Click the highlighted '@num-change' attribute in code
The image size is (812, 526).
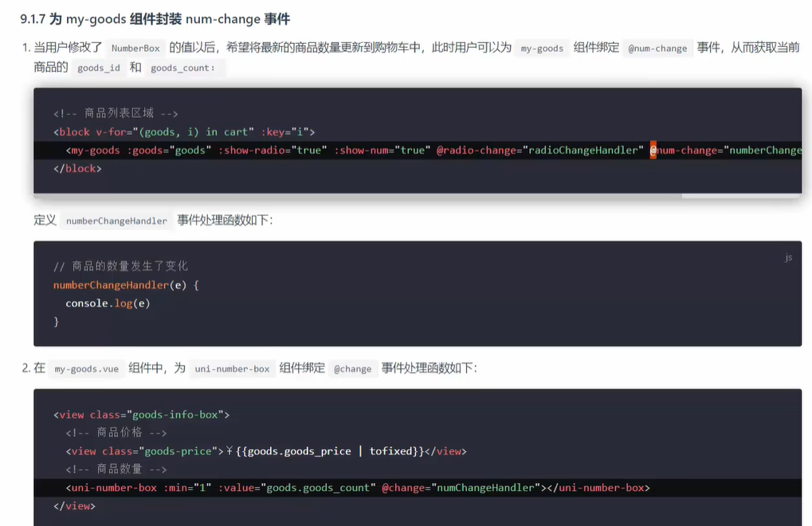click(x=725, y=150)
